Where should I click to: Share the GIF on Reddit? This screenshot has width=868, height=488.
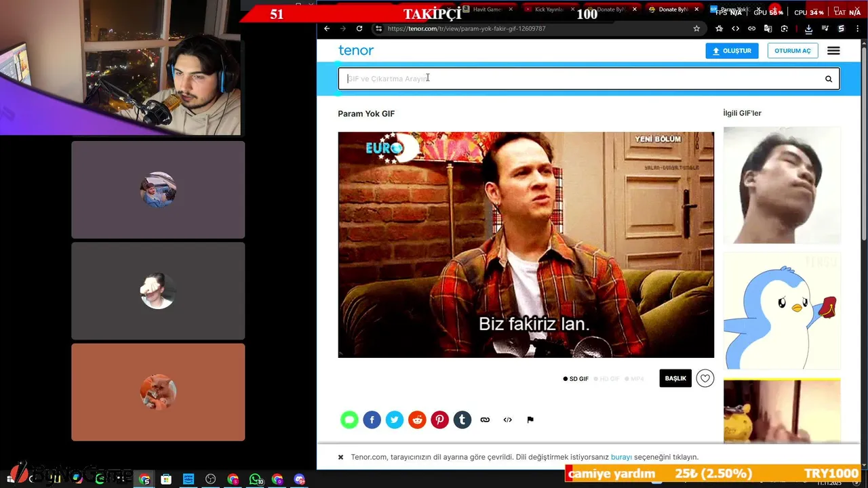pyautogui.click(x=417, y=420)
